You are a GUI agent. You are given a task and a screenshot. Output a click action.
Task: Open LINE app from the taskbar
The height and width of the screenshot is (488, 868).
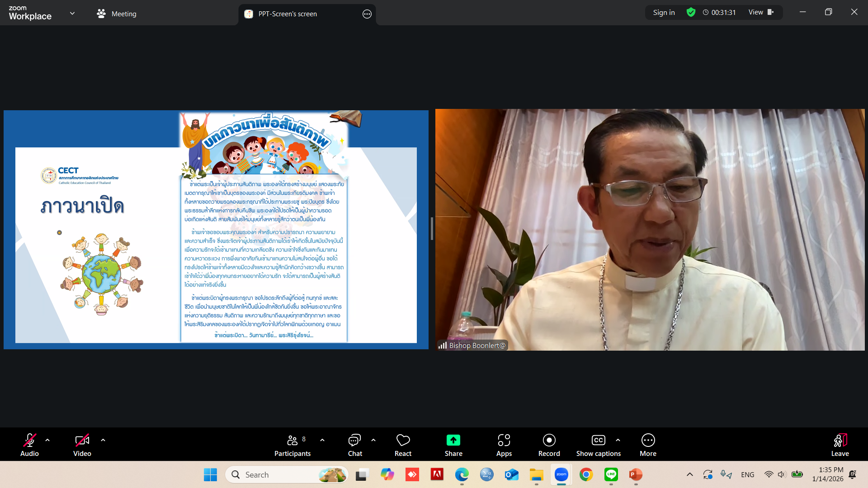(x=611, y=474)
